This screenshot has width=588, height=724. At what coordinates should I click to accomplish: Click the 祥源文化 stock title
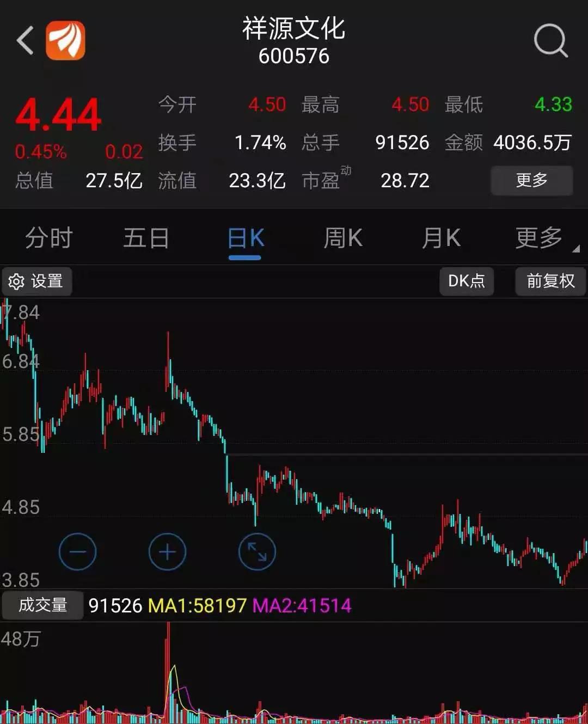(x=294, y=28)
